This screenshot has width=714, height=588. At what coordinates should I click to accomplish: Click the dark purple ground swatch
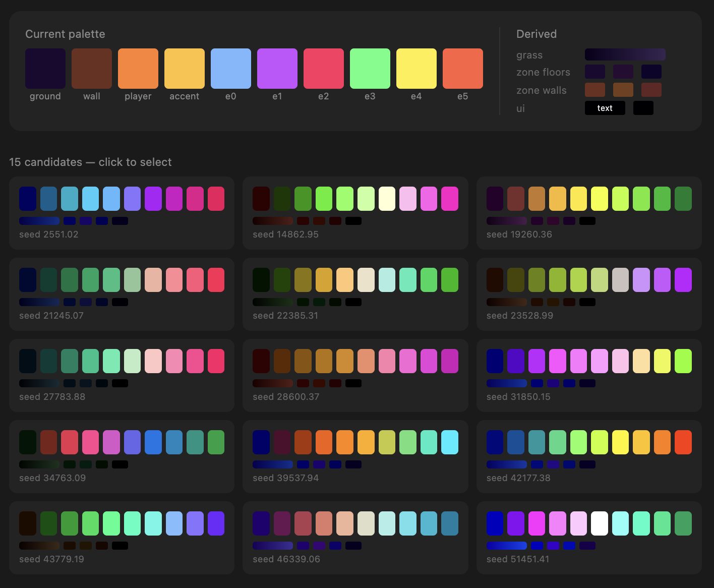[45, 69]
